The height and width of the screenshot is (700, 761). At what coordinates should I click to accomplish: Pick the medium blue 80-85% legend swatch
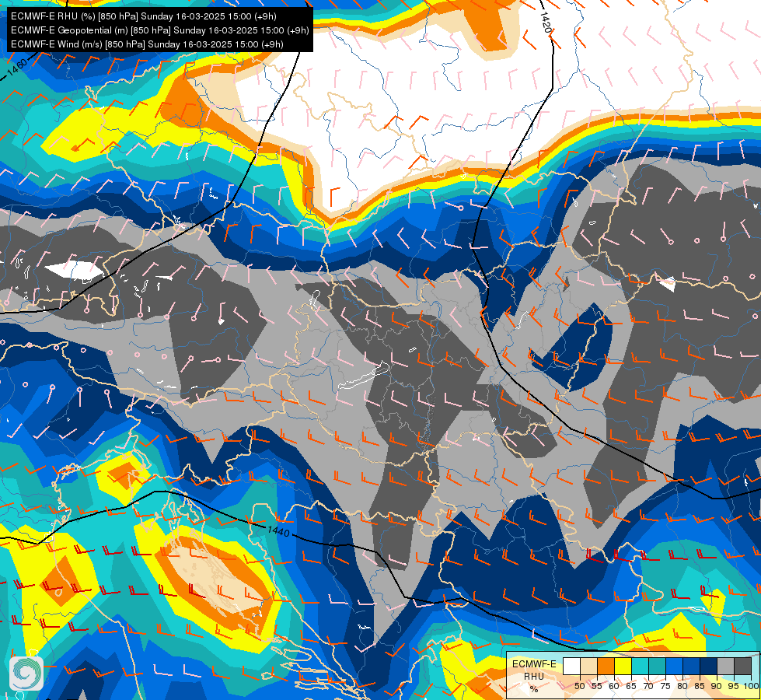pyautogui.click(x=691, y=666)
